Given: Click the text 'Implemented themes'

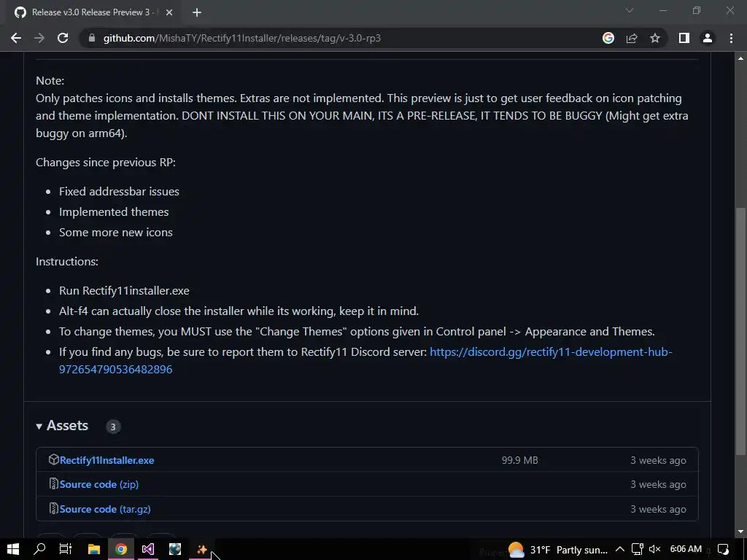Looking at the screenshot, I should 114,212.
